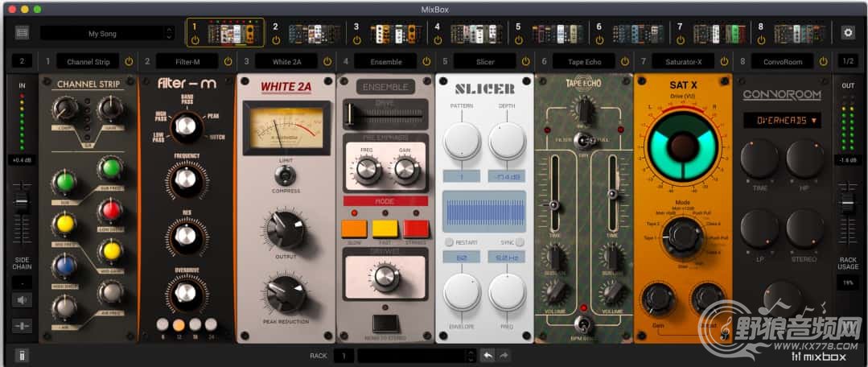The height and width of the screenshot is (367, 868).
Task: Open the Saturator-X processor slot selector
Action: pyautogui.click(x=683, y=61)
